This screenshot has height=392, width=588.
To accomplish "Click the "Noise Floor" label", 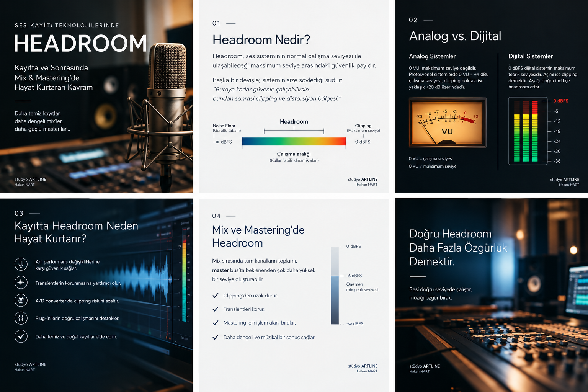I will pyautogui.click(x=224, y=126).
